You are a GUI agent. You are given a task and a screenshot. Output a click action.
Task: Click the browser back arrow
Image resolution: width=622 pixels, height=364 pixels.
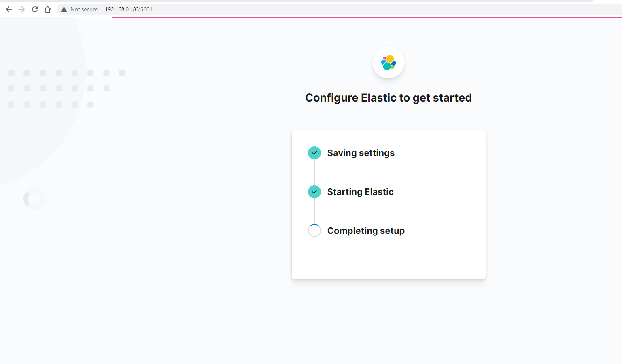9,9
